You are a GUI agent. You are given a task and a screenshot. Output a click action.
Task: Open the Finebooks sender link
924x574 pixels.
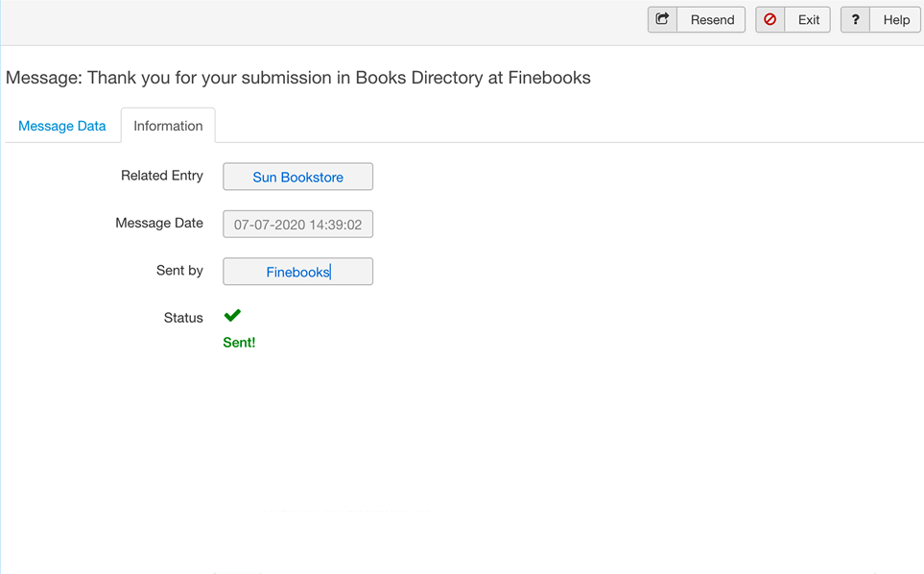click(x=297, y=272)
